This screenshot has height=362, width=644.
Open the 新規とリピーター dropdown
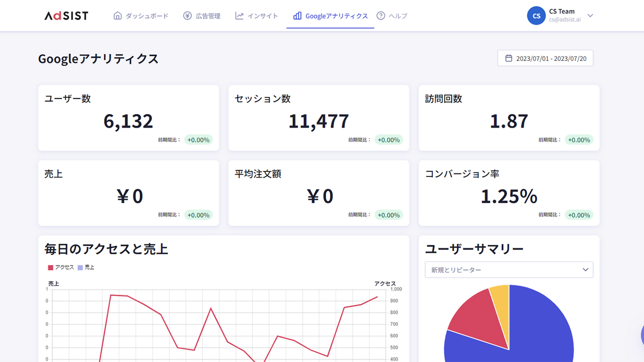click(x=509, y=269)
